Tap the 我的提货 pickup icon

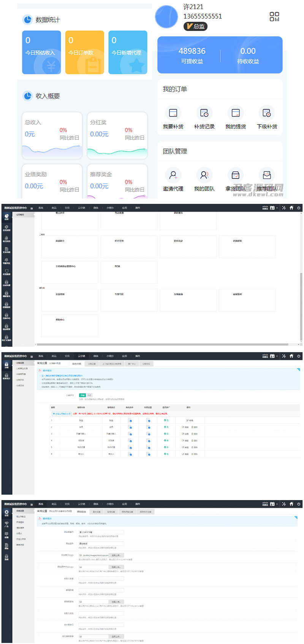[236, 113]
